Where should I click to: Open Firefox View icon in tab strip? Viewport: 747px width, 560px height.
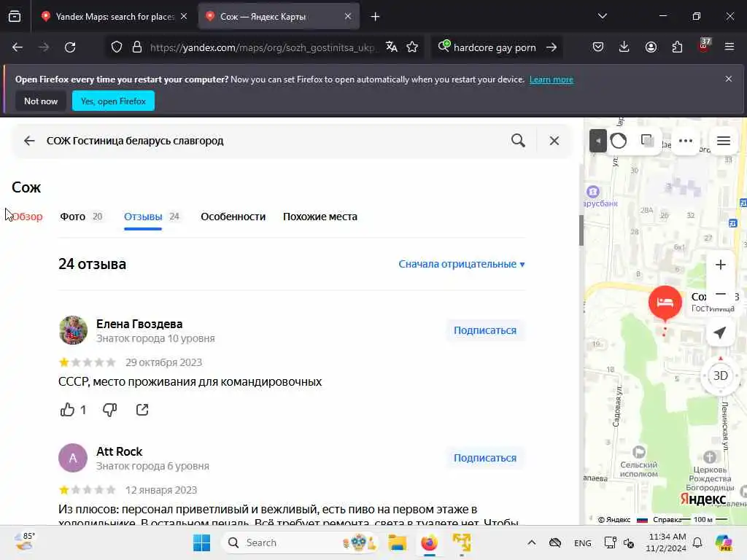15,16
